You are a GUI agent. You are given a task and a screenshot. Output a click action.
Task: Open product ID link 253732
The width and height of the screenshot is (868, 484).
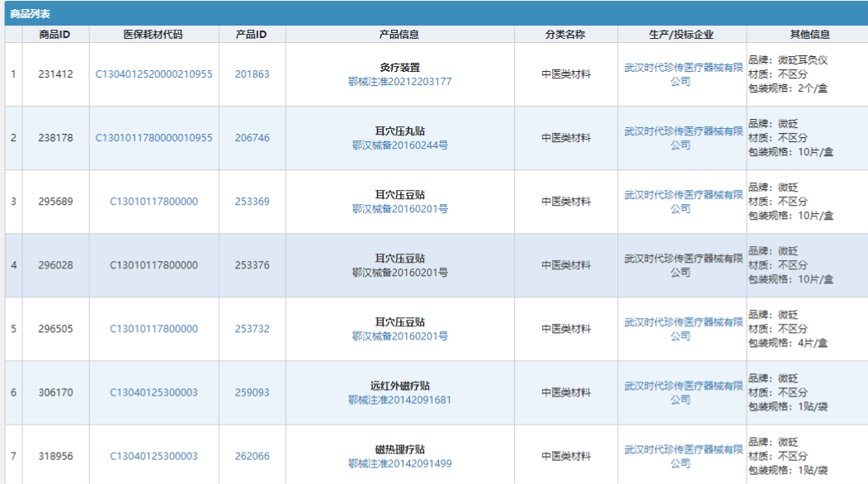[252, 330]
